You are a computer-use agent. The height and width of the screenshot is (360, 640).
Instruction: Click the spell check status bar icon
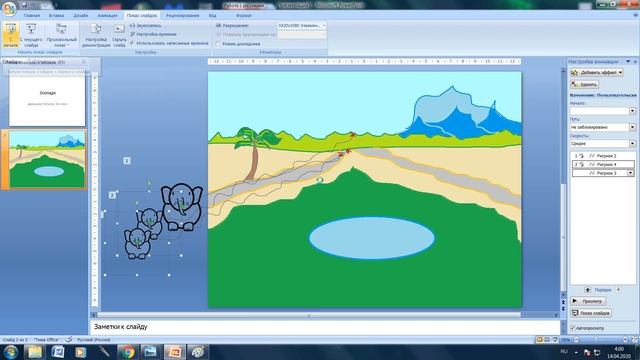pos(69,340)
